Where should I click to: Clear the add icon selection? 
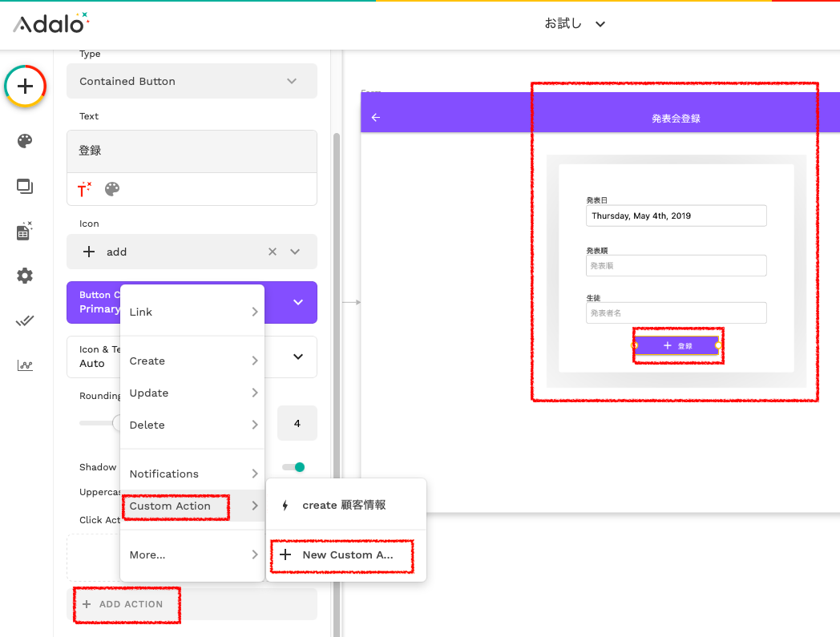[x=273, y=252]
